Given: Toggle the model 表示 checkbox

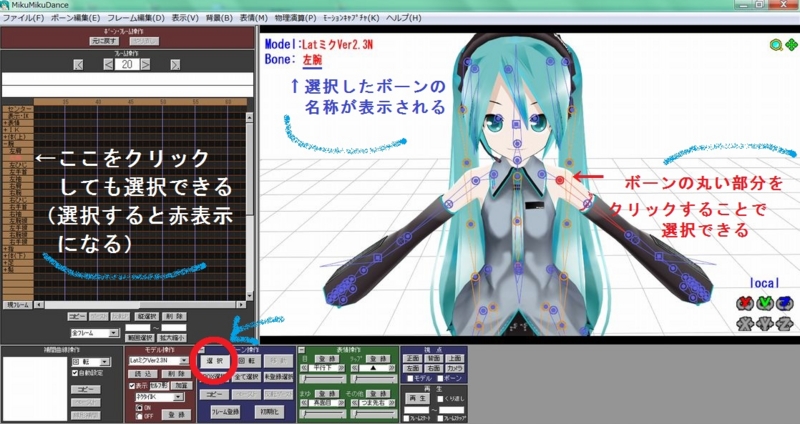Looking at the screenshot, I should coord(132,386).
